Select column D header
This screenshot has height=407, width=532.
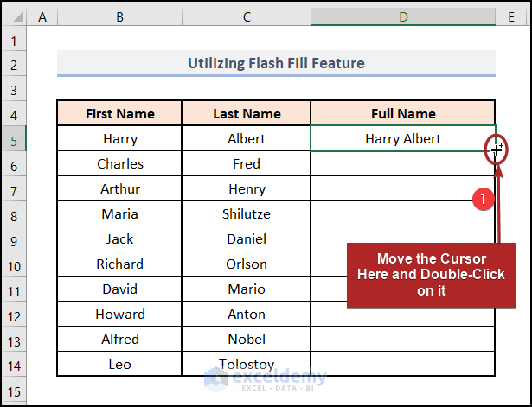point(403,16)
